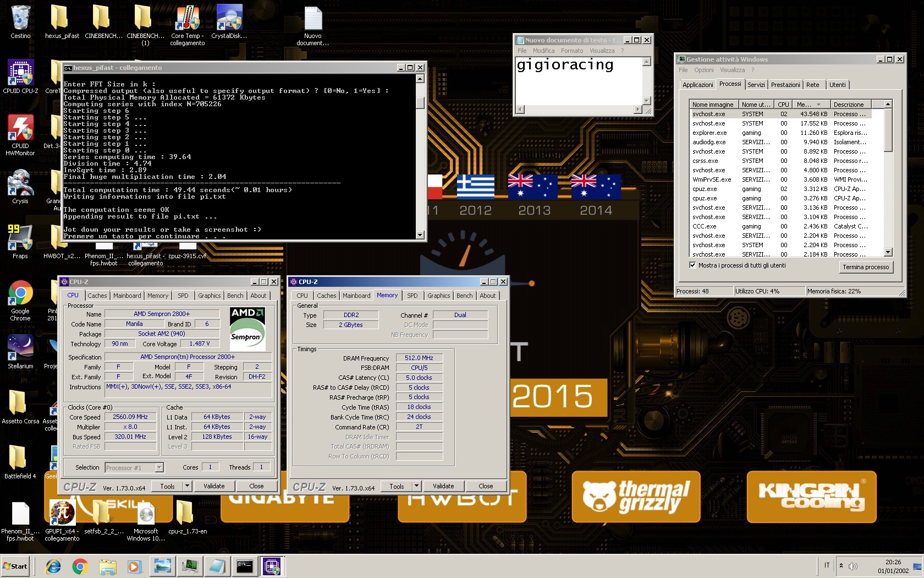Click Close in the Memory CPU-Z window
Viewport: 924px width, 578px height.
pos(486,486)
